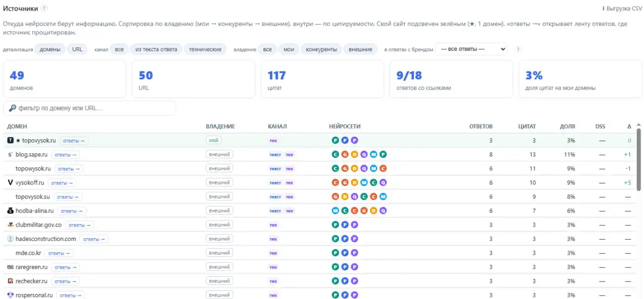Open ответы link for vysokoff.ru
The width and height of the screenshot is (644, 299).
click(62, 183)
